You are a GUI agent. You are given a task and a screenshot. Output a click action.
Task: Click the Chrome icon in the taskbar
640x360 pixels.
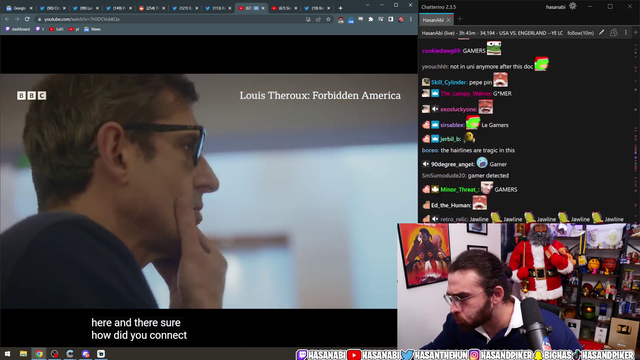click(x=39, y=354)
